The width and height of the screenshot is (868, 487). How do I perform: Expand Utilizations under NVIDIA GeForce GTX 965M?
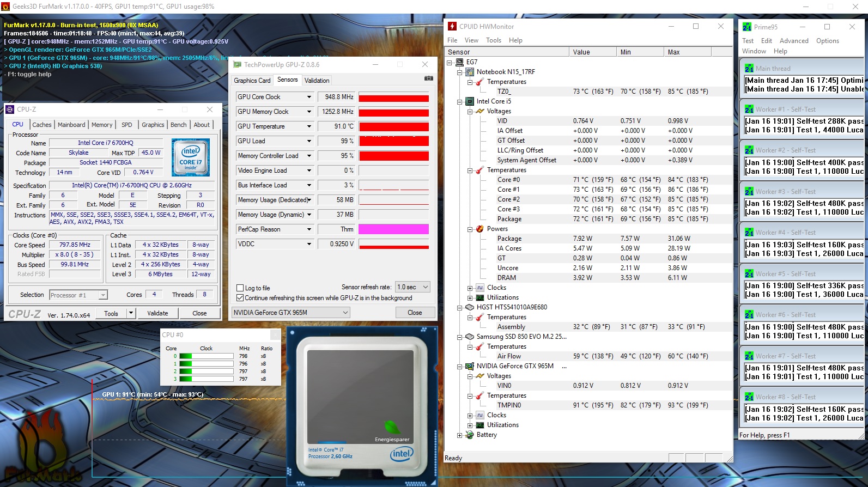470,425
